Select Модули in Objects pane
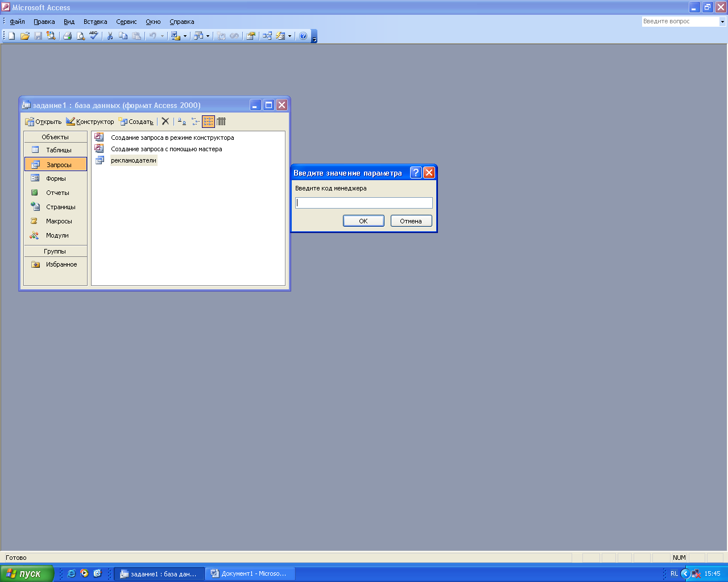The image size is (728, 582). pyautogui.click(x=56, y=235)
